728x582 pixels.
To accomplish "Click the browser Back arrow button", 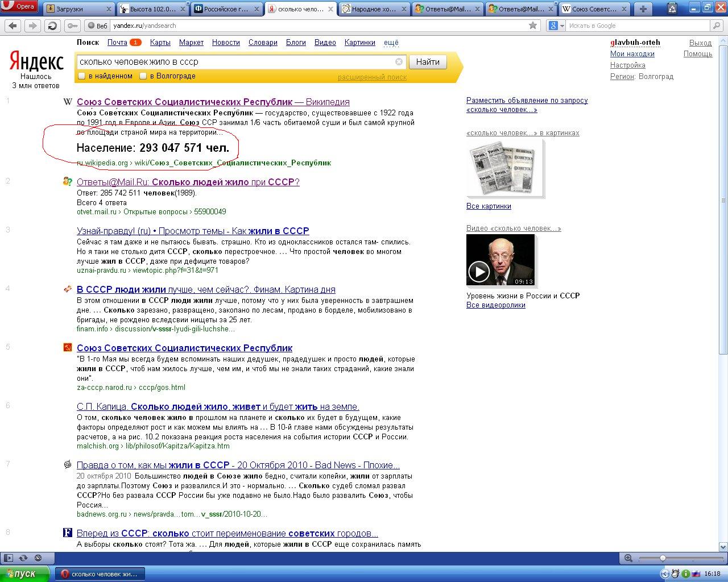I will tap(13, 26).
